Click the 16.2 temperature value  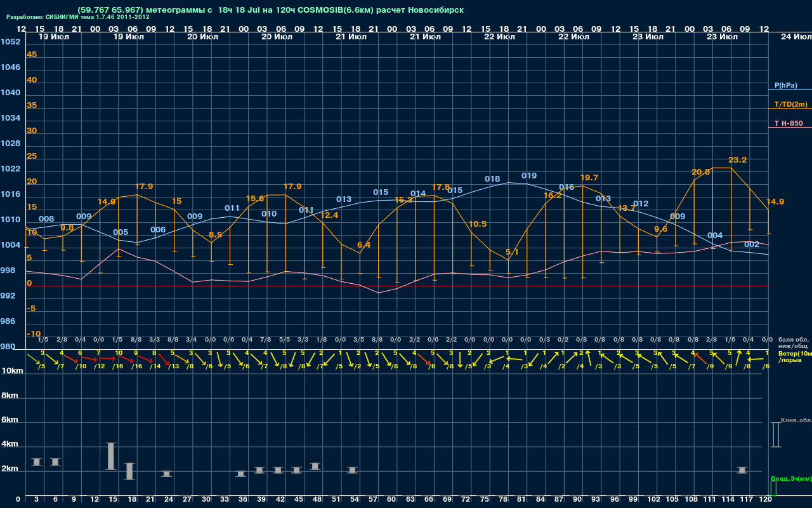(553, 196)
